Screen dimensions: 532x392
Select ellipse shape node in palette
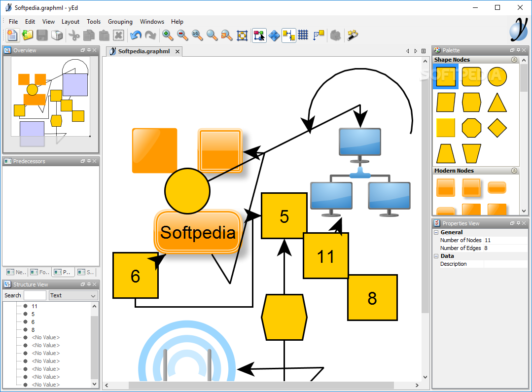pos(497,77)
